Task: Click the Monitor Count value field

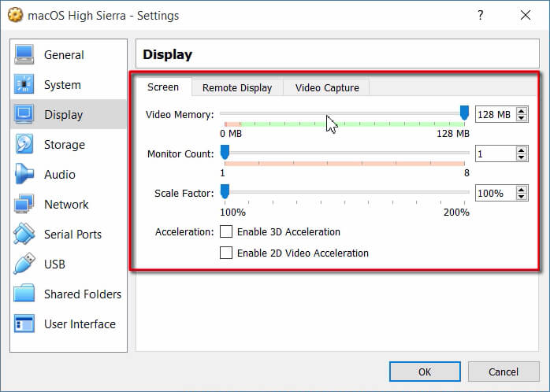Action: coord(494,153)
